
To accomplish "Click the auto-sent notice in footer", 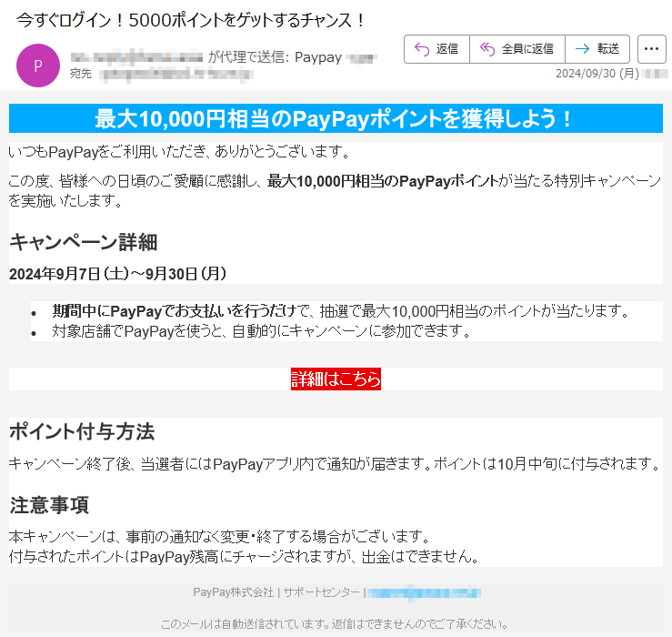I will point(335,624).
